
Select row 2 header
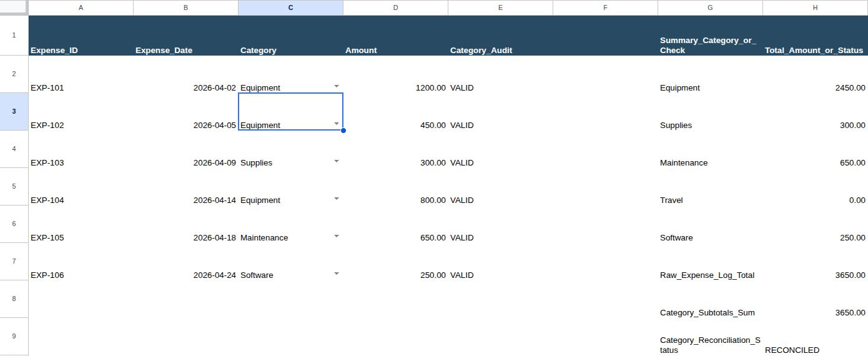14,74
